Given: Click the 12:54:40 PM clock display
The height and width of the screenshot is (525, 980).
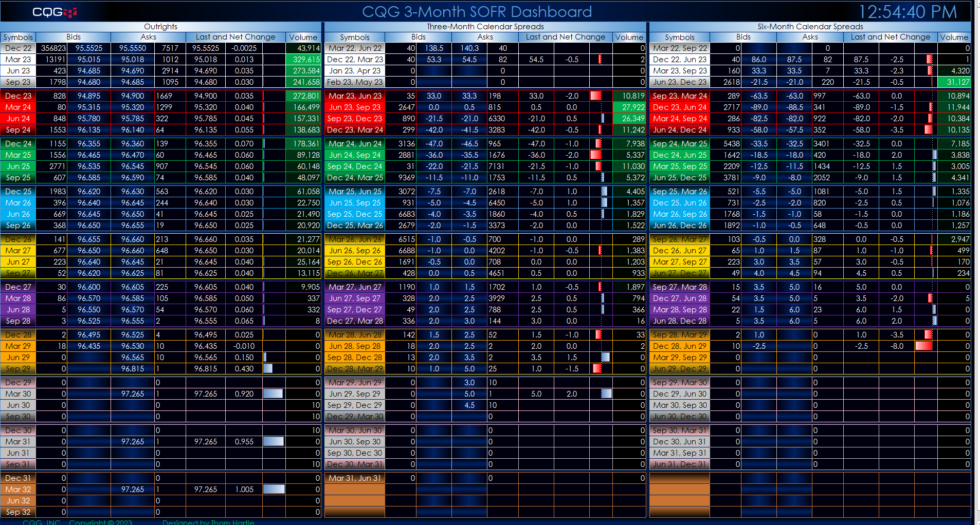Looking at the screenshot, I should coord(908,12).
